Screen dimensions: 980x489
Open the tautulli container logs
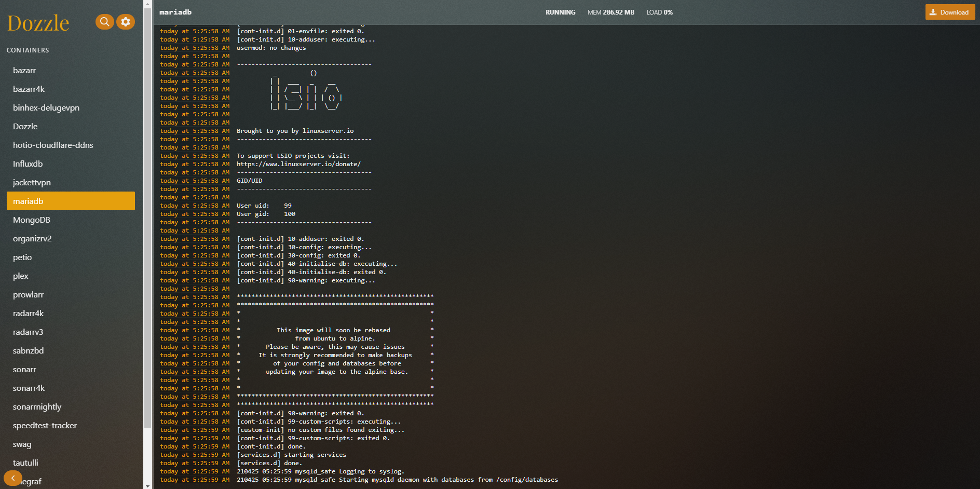coord(25,463)
